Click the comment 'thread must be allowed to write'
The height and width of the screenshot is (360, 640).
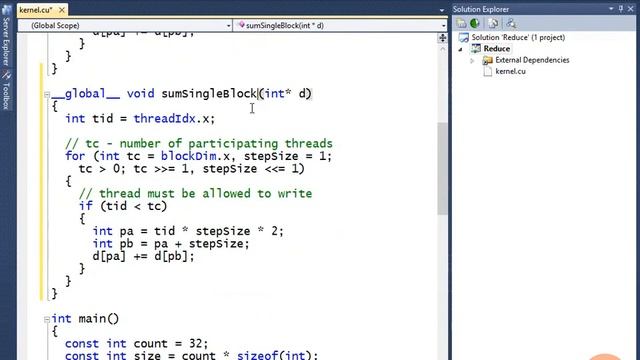(x=195, y=193)
